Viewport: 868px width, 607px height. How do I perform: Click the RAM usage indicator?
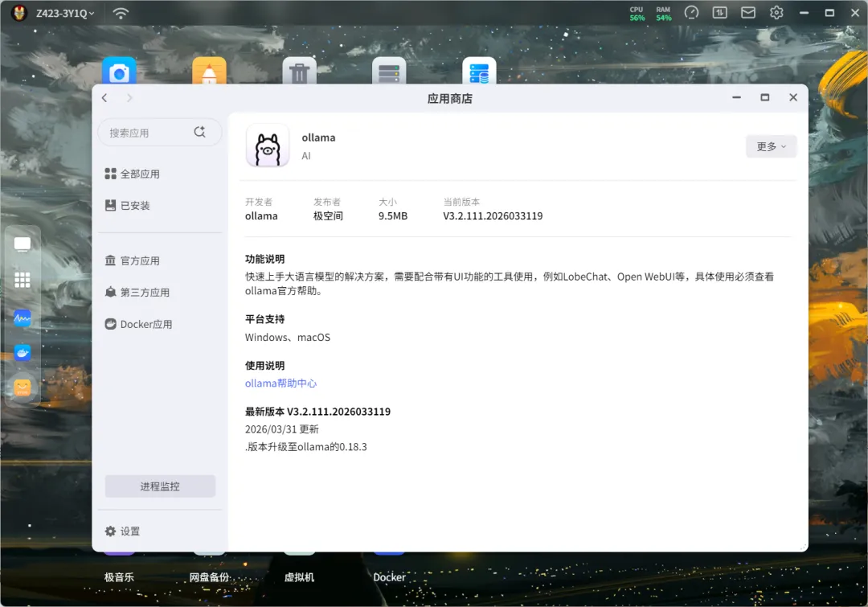click(x=663, y=14)
